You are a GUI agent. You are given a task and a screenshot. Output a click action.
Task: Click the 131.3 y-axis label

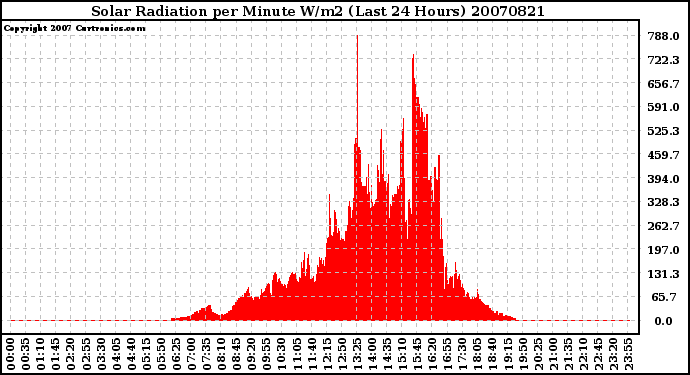(x=663, y=274)
